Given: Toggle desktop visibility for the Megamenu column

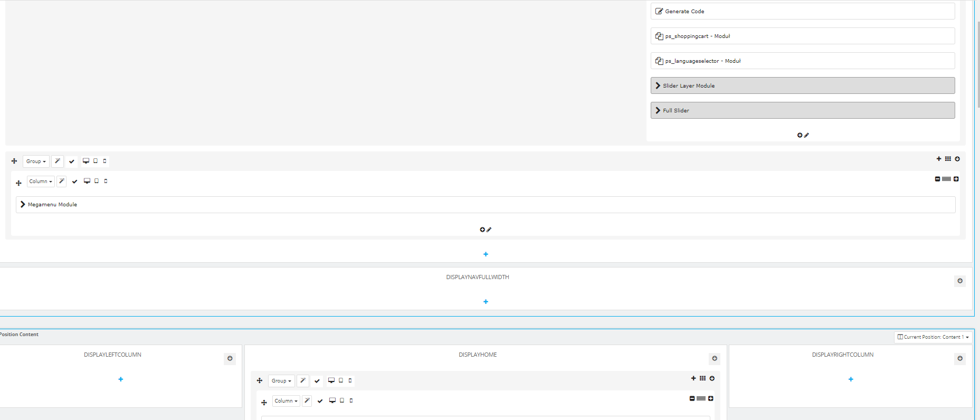Looking at the screenshot, I should click(87, 181).
